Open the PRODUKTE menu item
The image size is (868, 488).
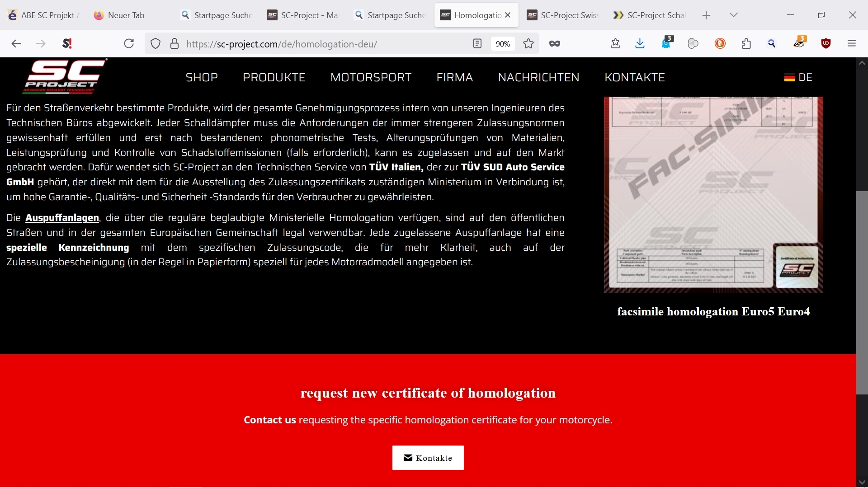274,77
